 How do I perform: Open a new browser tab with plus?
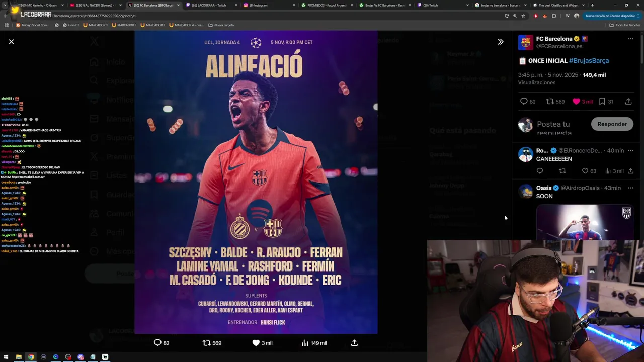[x=592, y=5]
